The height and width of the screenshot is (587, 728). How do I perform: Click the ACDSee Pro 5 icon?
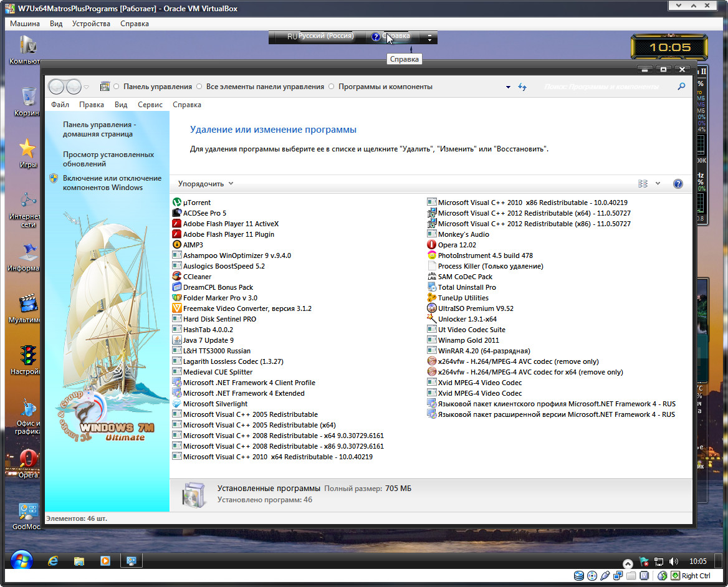pyautogui.click(x=176, y=213)
